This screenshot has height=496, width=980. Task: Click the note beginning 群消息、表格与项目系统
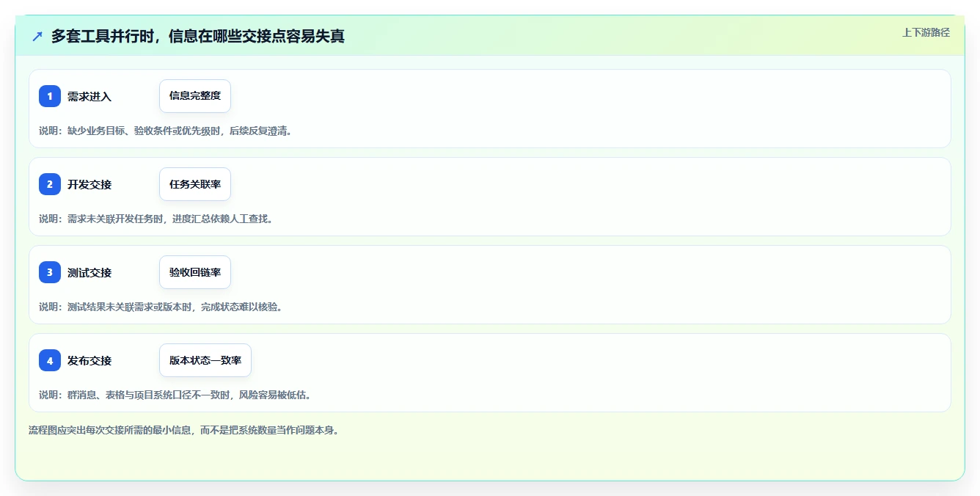175,395
